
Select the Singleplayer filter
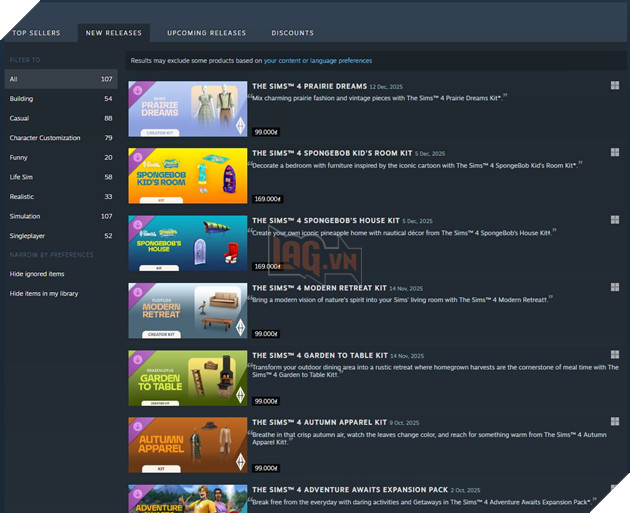[x=27, y=236]
